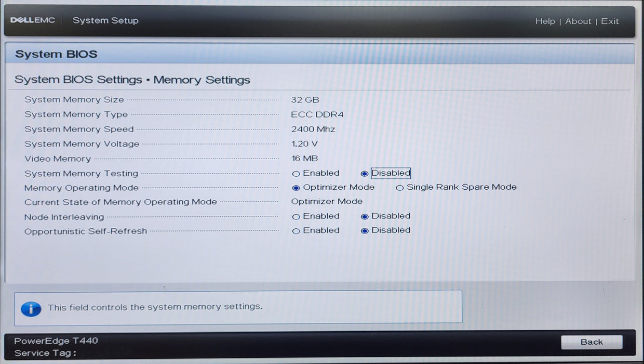Click the 2400 Mhz speed value
644x364 pixels.
point(313,129)
